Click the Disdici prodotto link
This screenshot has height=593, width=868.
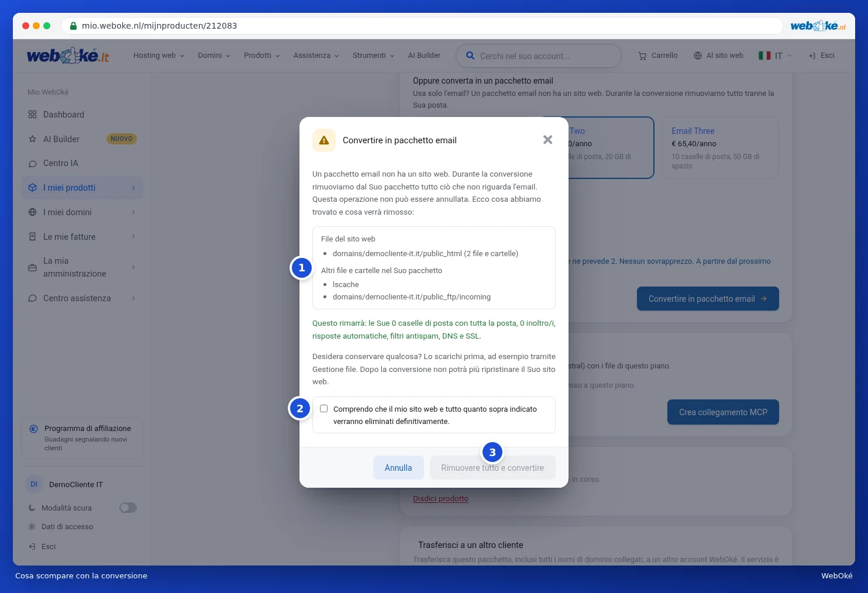tap(440, 499)
